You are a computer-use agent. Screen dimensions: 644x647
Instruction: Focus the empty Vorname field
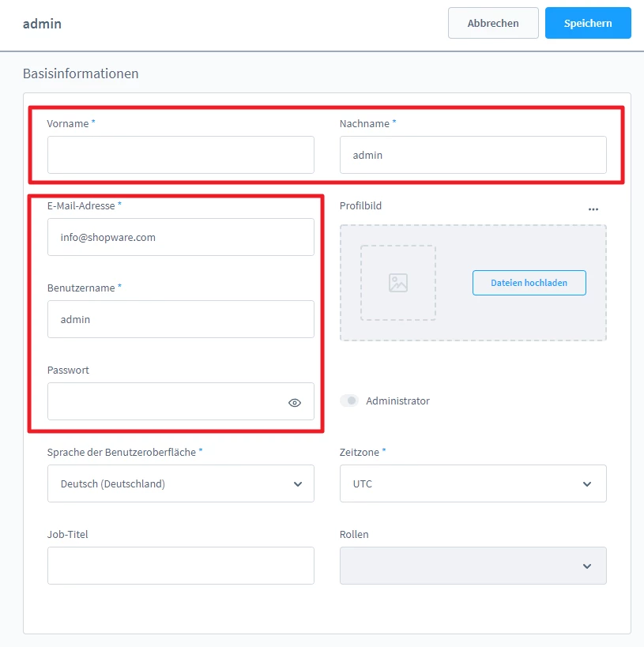tap(180, 155)
